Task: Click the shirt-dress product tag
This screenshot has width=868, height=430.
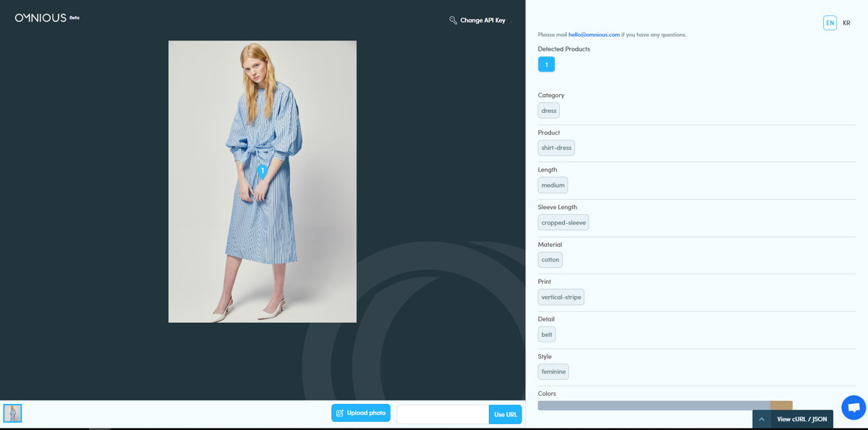Action: (556, 148)
